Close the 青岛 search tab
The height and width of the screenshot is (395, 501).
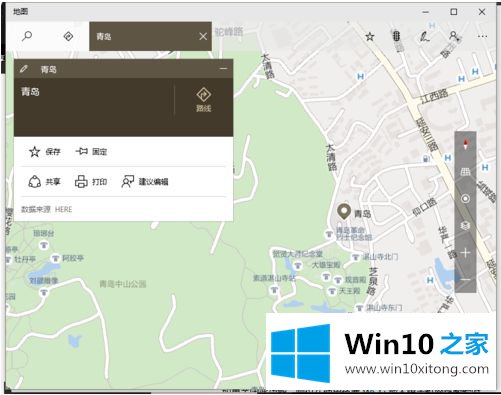point(203,36)
